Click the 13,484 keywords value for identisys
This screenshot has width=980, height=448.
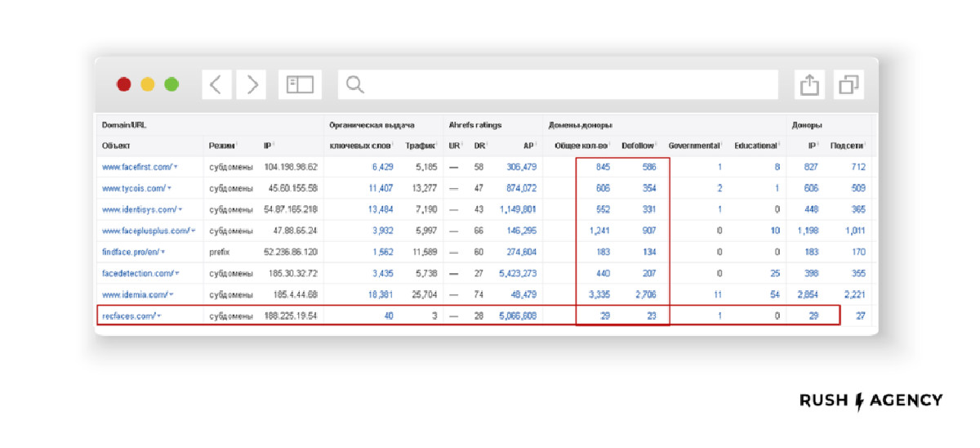tap(381, 210)
